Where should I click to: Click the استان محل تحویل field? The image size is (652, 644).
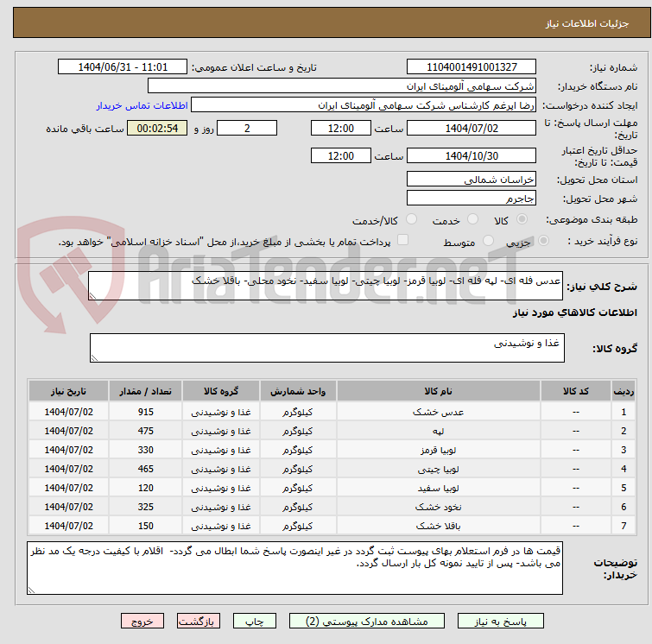pos(472,180)
